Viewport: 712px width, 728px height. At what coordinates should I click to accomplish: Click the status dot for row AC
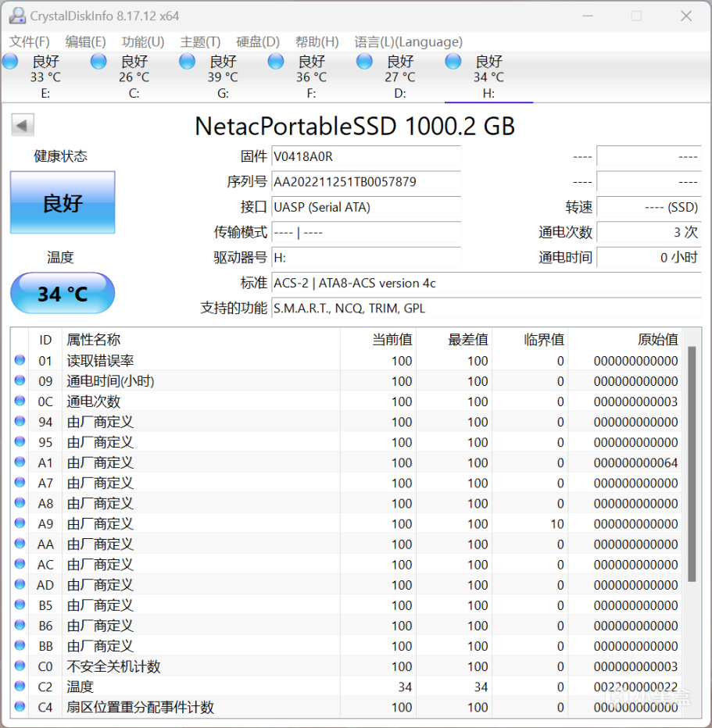20,564
